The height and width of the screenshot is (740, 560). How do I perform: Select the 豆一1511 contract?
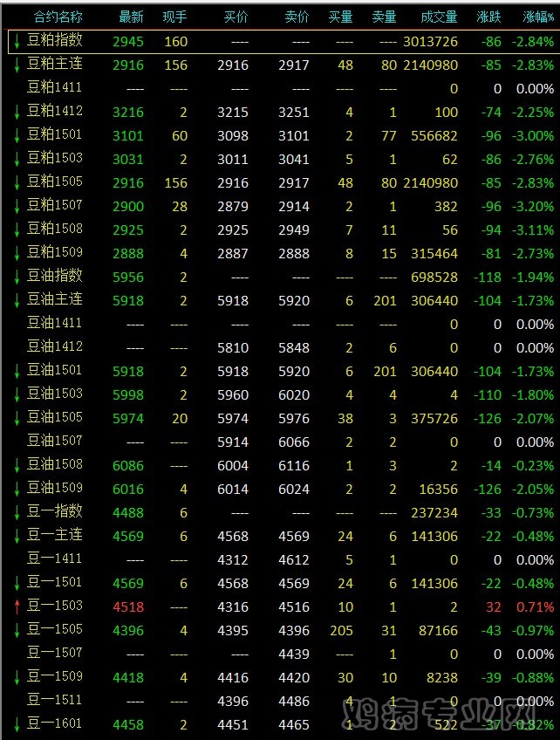(54, 701)
